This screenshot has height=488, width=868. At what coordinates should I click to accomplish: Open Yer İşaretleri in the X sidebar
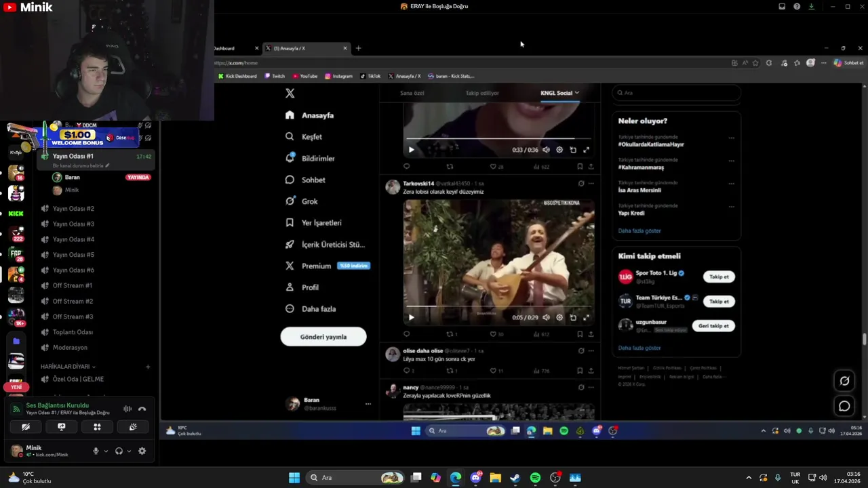313,223
